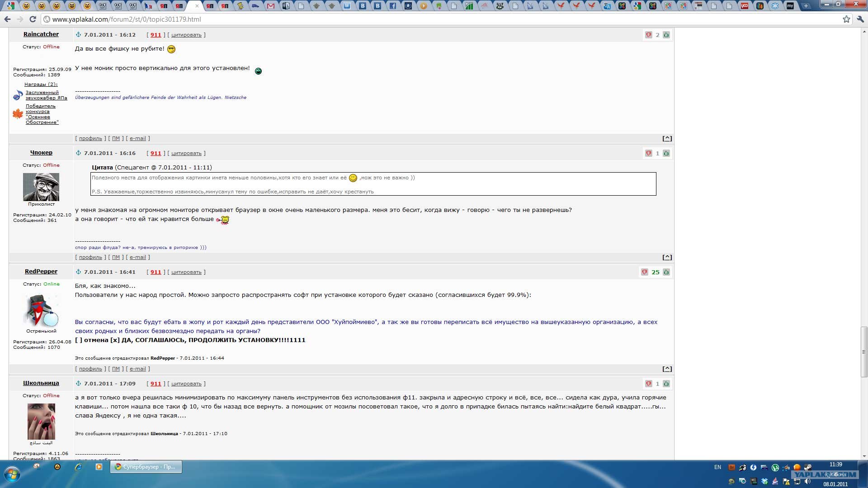Open the Победитель конкурса award link
This screenshot has height=488, width=868.
(x=42, y=114)
